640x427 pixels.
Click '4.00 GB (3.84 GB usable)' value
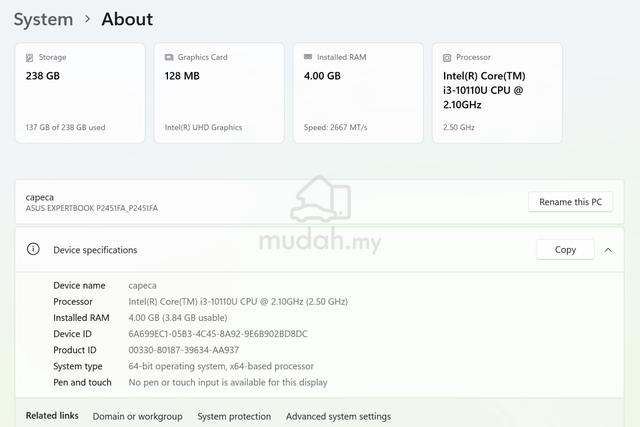click(178, 318)
